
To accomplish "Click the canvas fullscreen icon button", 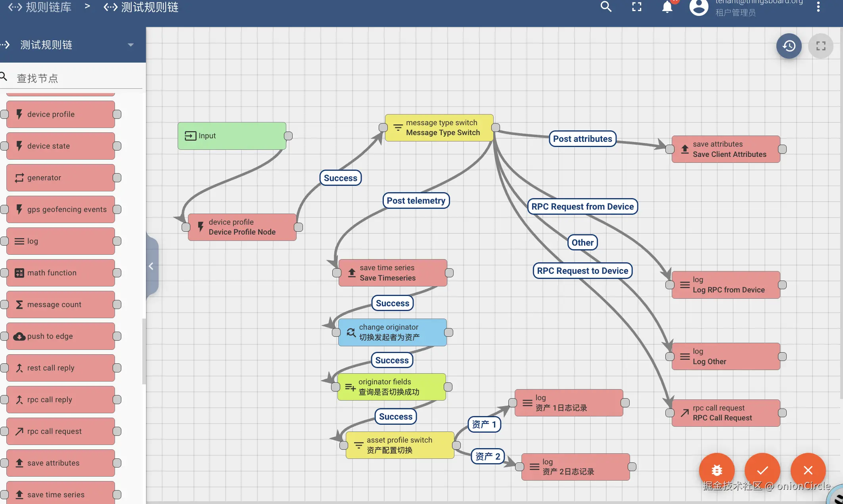I will coord(820,46).
